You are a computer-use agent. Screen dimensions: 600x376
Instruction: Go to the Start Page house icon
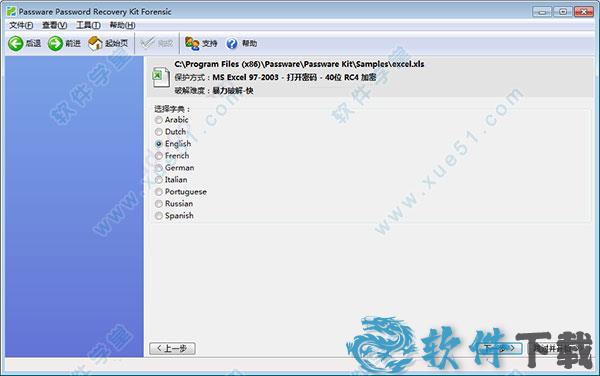[x=95, y=44]
